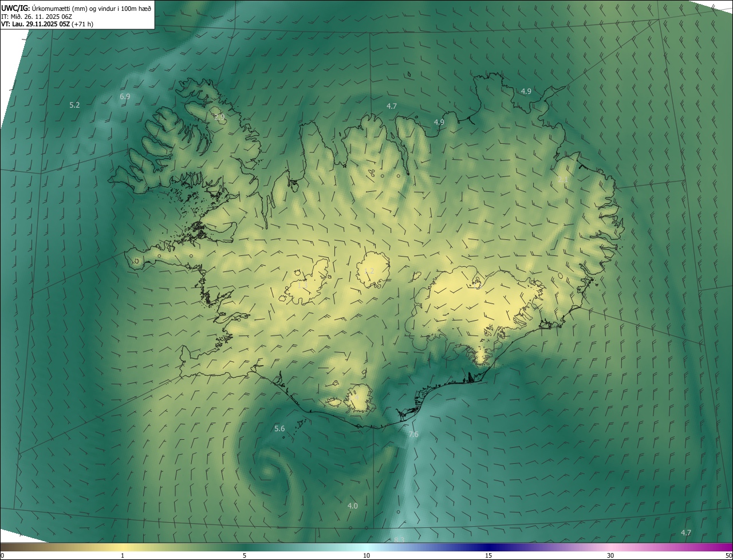The width and height of the screenshot is (733, 560).
Task: Click the 7.6 value on the map
Action: (x=413, y=435)
